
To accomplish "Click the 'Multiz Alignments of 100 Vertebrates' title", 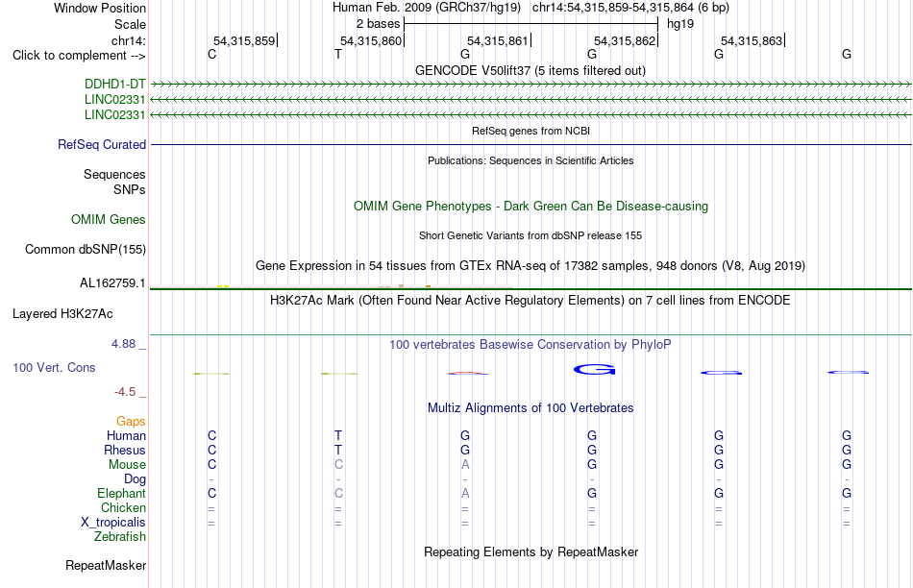I will (x=531, y=407).
